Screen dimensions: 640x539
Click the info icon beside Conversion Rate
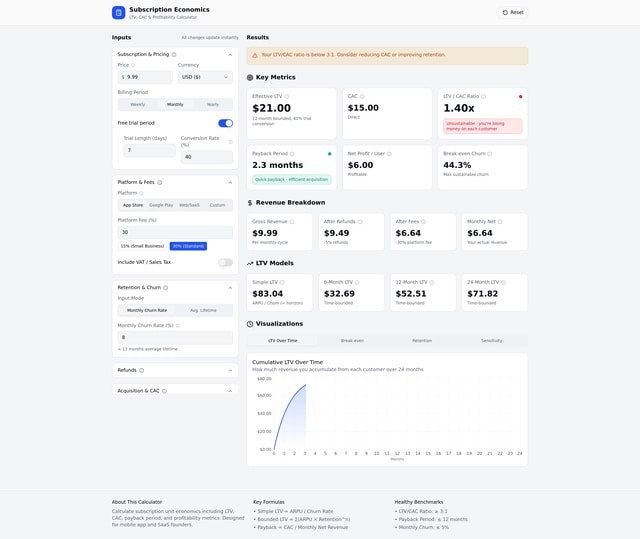pos(231,142)
